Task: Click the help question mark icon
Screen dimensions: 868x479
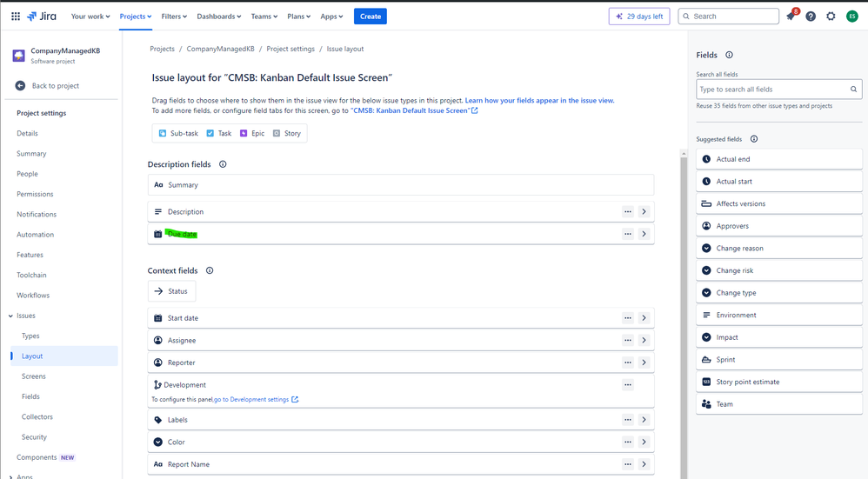Action: click(x=811, y=17)
